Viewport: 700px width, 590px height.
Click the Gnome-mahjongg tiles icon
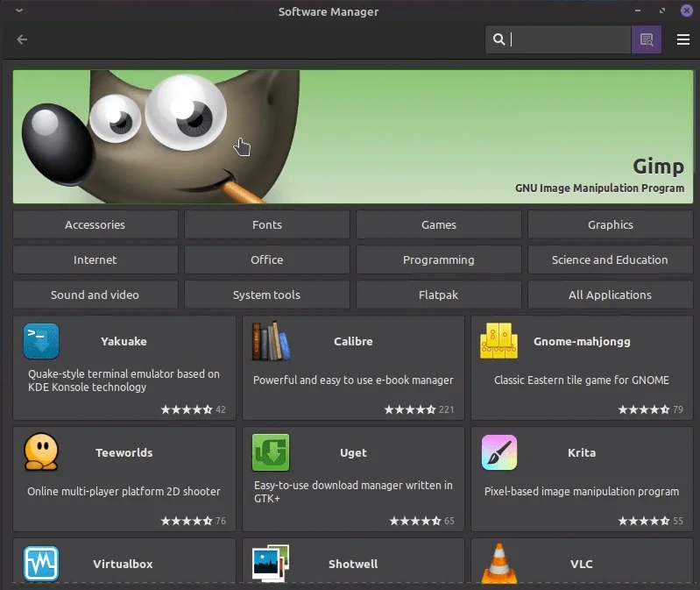(x=499, y=341)
